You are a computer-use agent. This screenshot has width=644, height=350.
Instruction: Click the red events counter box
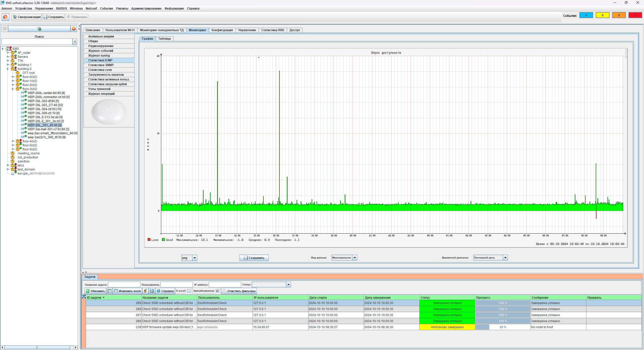(x=635, y=15)
